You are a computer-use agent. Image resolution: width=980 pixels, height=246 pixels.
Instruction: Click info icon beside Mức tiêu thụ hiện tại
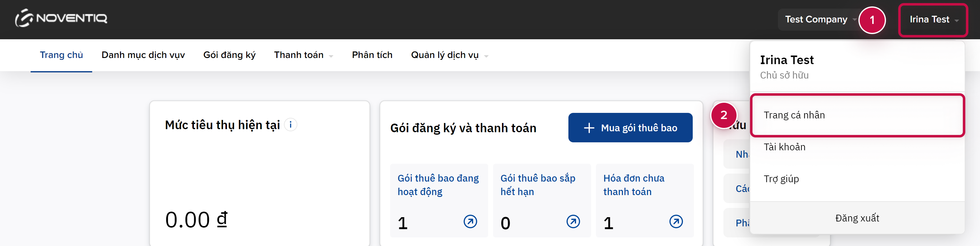tap(291, 125)
